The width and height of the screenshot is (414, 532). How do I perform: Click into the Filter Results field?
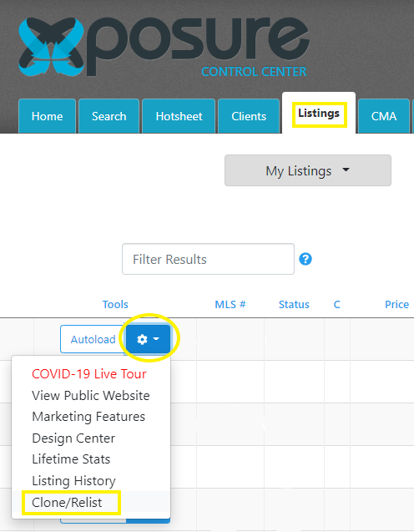click(x=208, y=259)
